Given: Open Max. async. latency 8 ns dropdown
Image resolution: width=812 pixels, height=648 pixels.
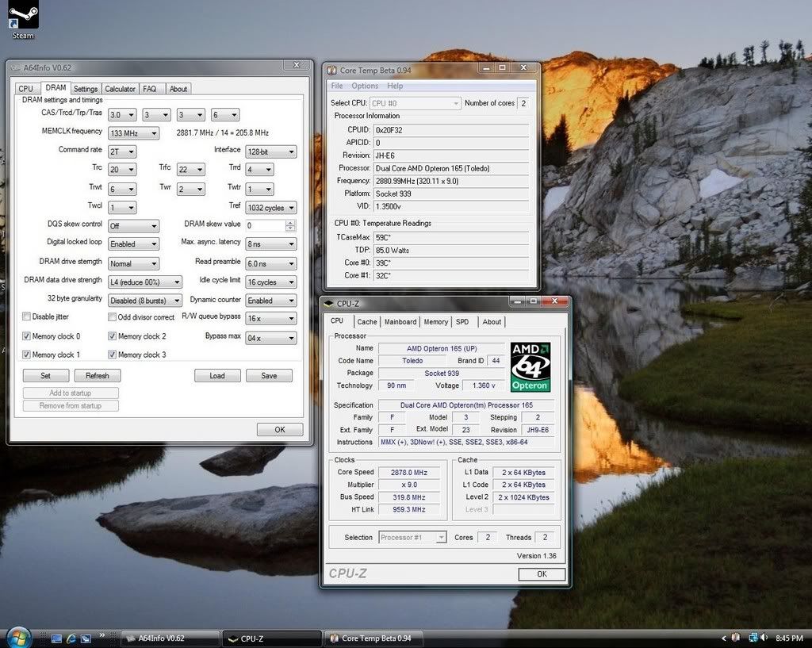Looking at the screenshot, I should click(271, 244).
